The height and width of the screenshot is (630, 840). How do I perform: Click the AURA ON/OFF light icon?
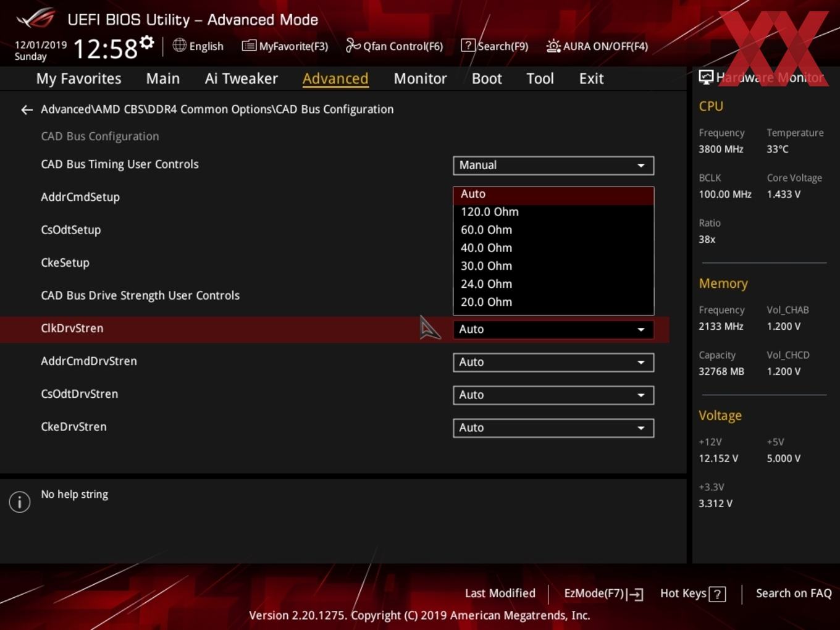[553, 46]
